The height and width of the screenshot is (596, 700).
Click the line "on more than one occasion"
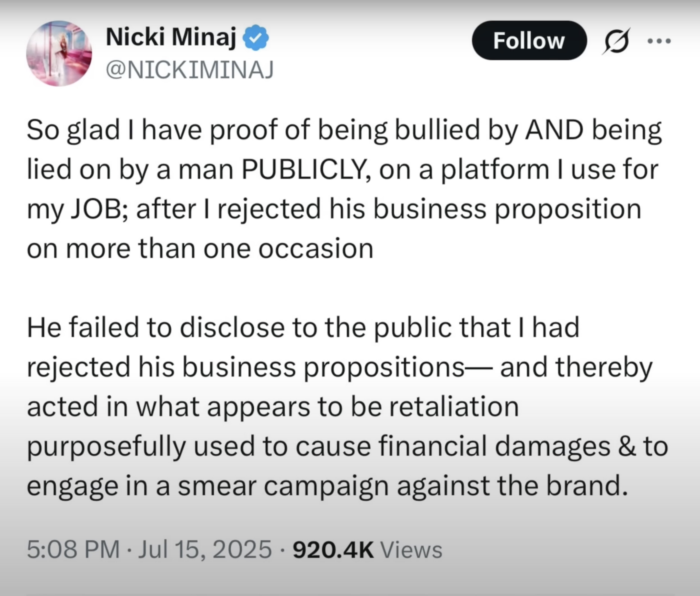point(200,249)
